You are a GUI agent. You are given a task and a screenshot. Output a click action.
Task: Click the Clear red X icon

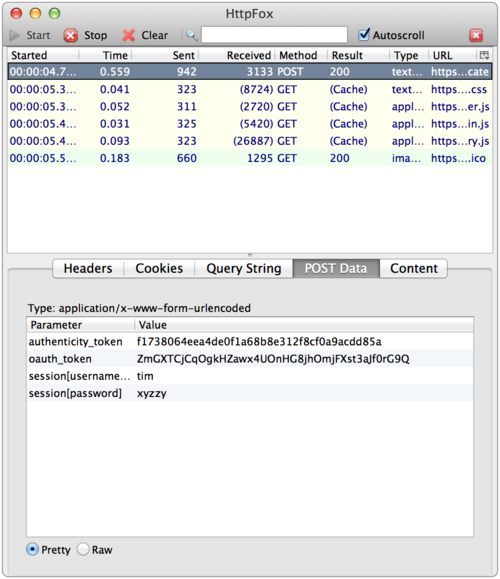click(129, 35)
